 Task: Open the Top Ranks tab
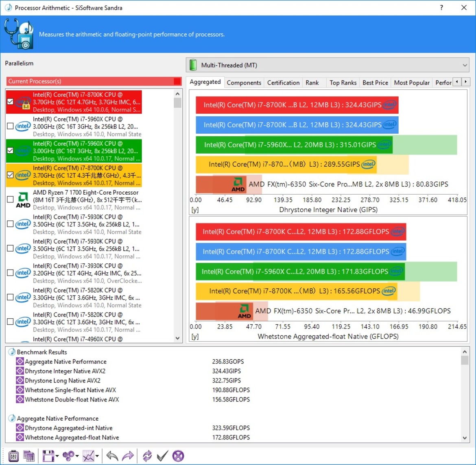pos(343,83)
